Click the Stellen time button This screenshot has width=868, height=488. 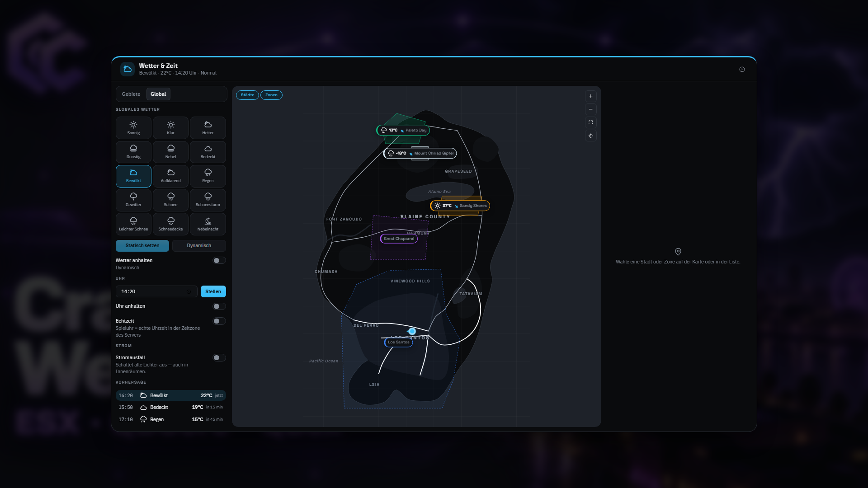[213, 291]
